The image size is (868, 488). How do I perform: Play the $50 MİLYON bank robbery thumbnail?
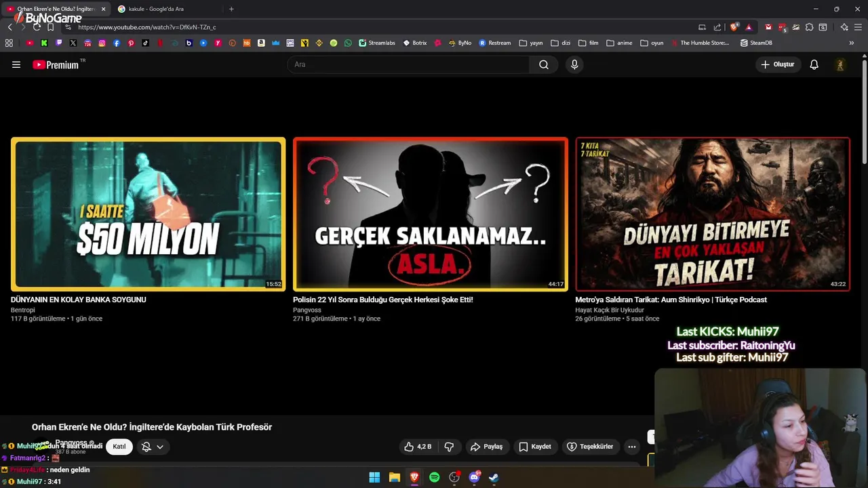pos(148,214)
